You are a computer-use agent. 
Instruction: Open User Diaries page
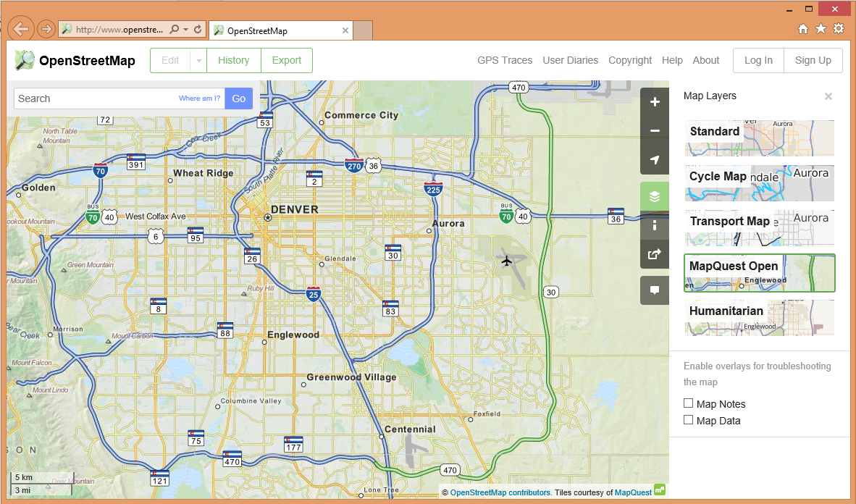pos(571,61)
